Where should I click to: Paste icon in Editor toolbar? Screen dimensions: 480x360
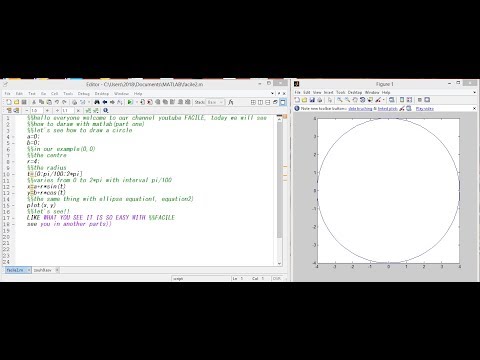coord(49,102)
